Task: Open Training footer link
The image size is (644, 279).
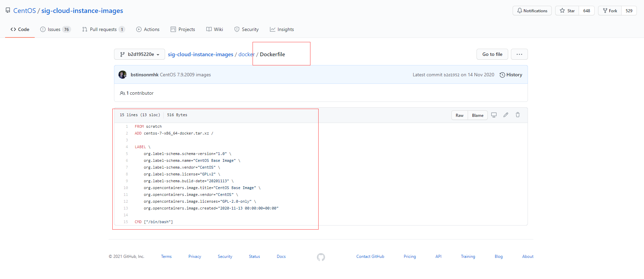Action: [468, 257]
